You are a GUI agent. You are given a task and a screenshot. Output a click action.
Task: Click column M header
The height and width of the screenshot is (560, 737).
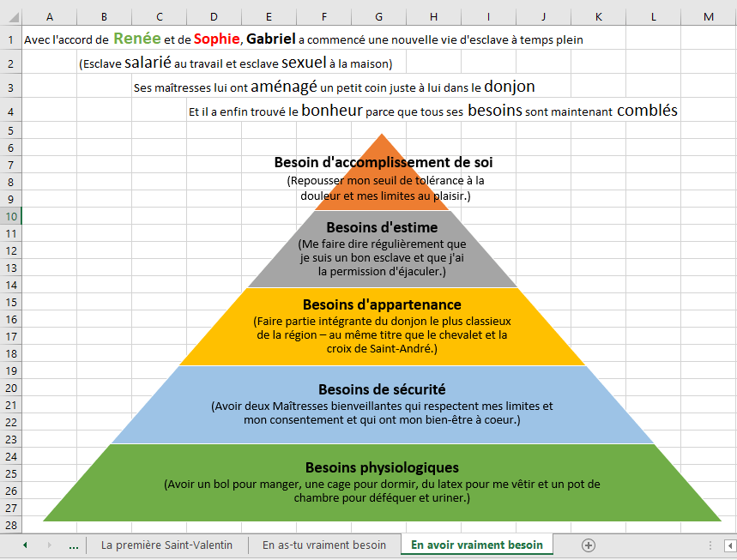[708, 17]
